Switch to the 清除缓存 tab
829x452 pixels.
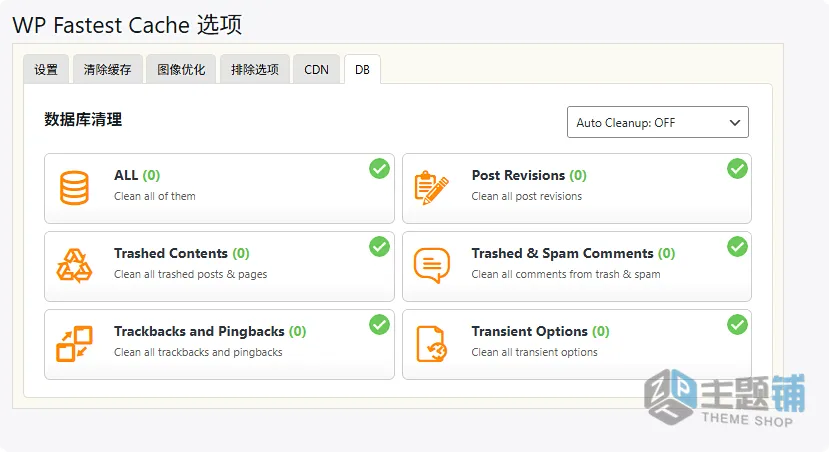click(107, 69)
